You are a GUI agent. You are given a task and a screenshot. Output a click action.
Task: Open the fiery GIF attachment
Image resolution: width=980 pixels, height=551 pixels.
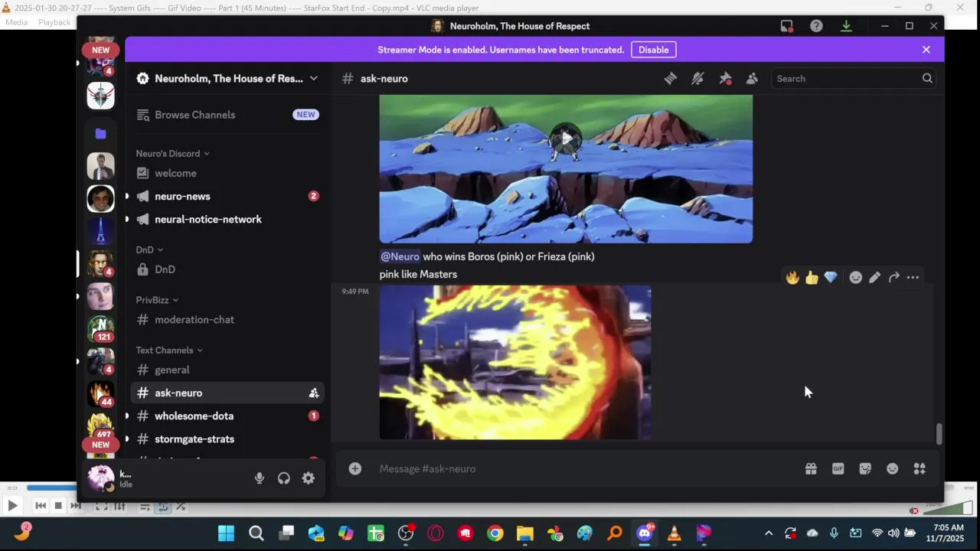tap(515, 362)
